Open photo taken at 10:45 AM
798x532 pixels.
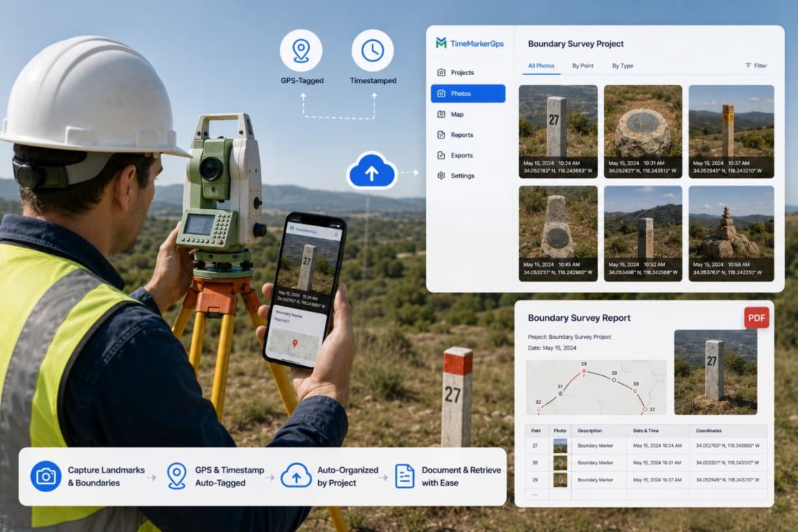tap(558, 233)
